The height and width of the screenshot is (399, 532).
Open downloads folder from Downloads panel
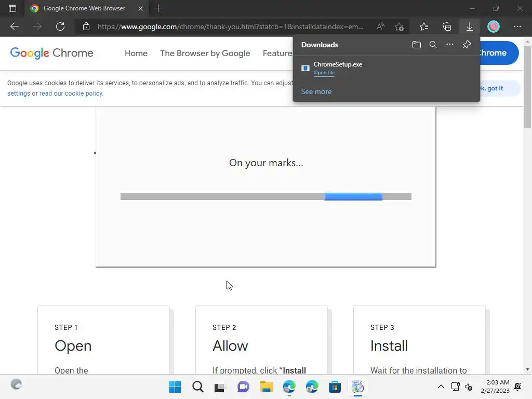coord(416,45)
